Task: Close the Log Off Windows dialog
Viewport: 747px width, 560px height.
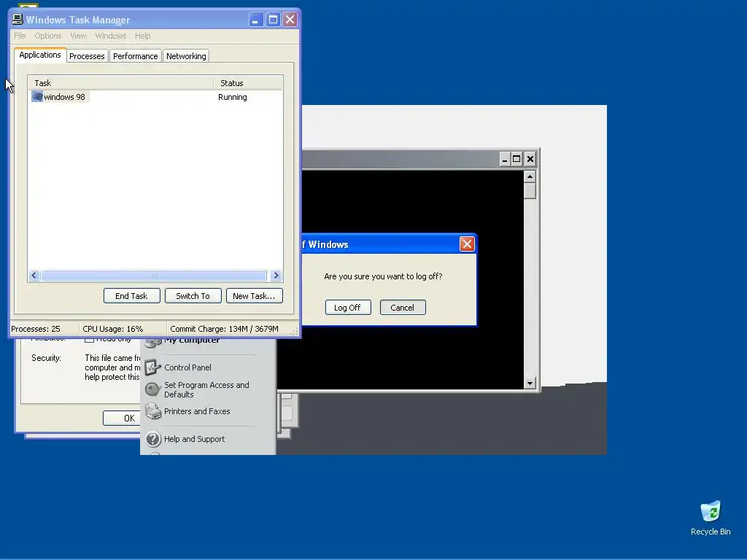Action: coord(467,244)
